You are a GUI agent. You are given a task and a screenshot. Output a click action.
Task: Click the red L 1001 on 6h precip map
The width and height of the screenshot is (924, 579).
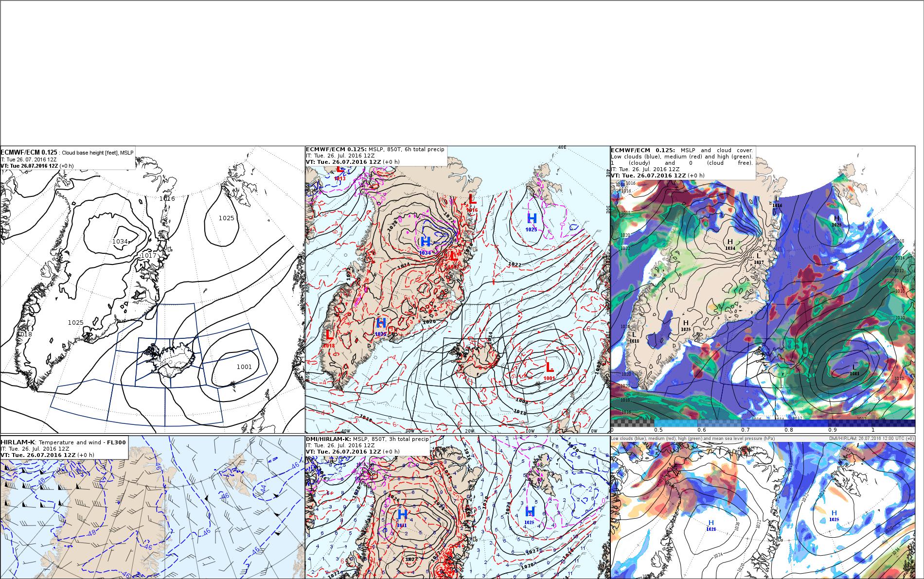pos(550,370)
